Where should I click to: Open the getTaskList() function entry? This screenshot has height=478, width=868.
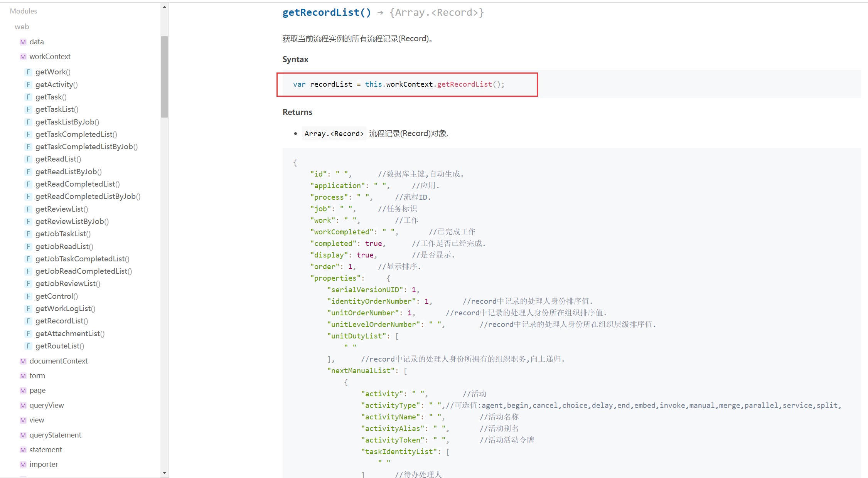pyautogui.click(x=57, y=109)
